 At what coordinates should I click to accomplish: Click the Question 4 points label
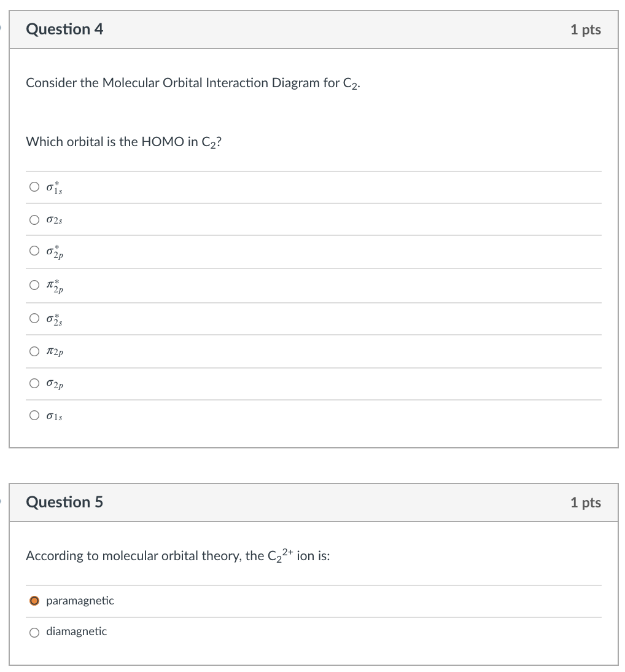(586, 29)
